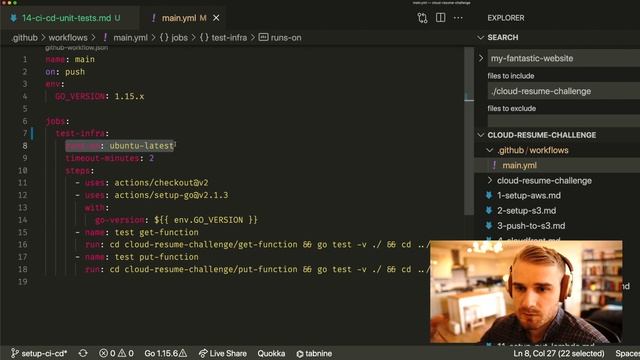Click line number 16 in the gutter
The image size is (640, 360).
[x=22, y=244]
